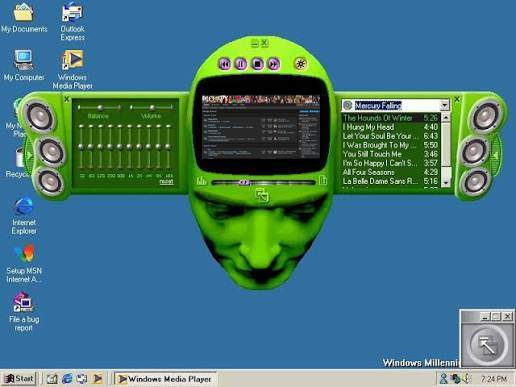Click the speaker volume tray icon

466,379
